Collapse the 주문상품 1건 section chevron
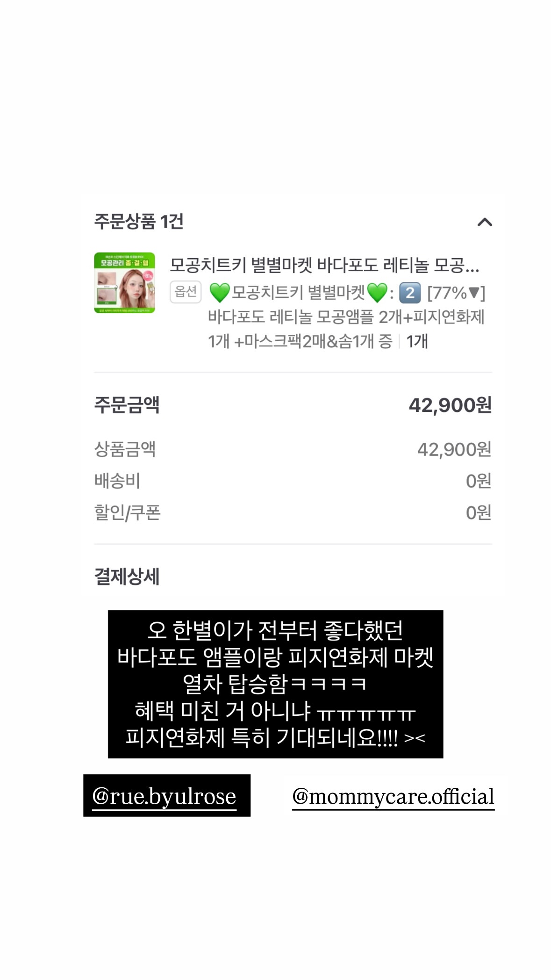Screen dimensions: 551x980 coord(485,222)
